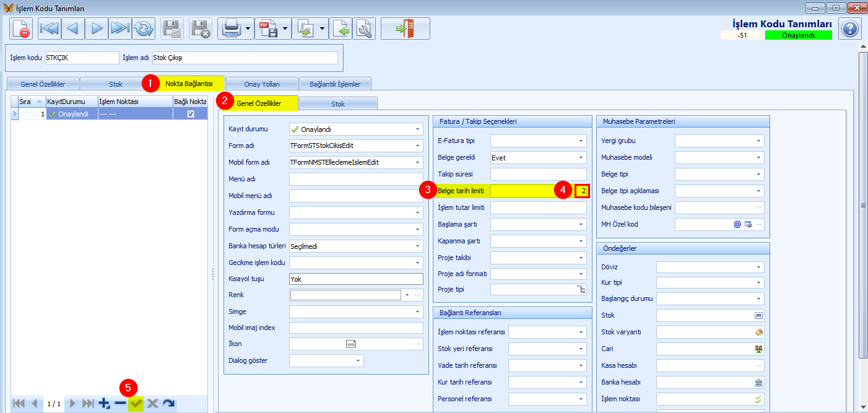
Task: Open the Bağlantılı İşlemler tab
Action: [335, 84]
